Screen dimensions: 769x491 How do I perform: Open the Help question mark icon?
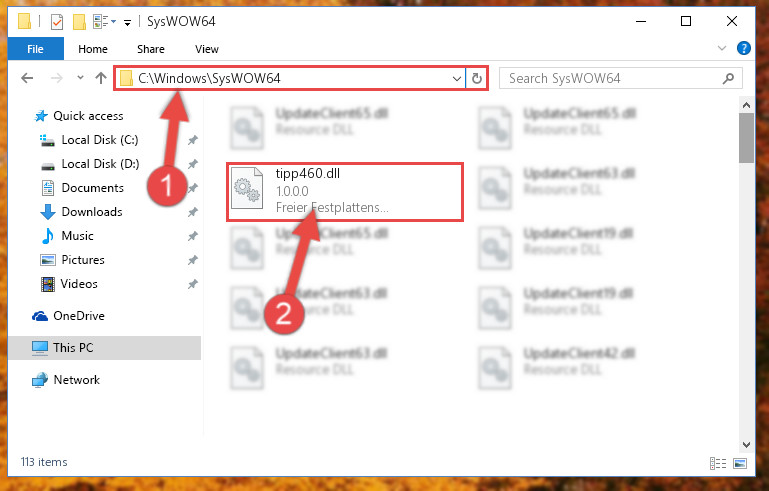point(743,48)
